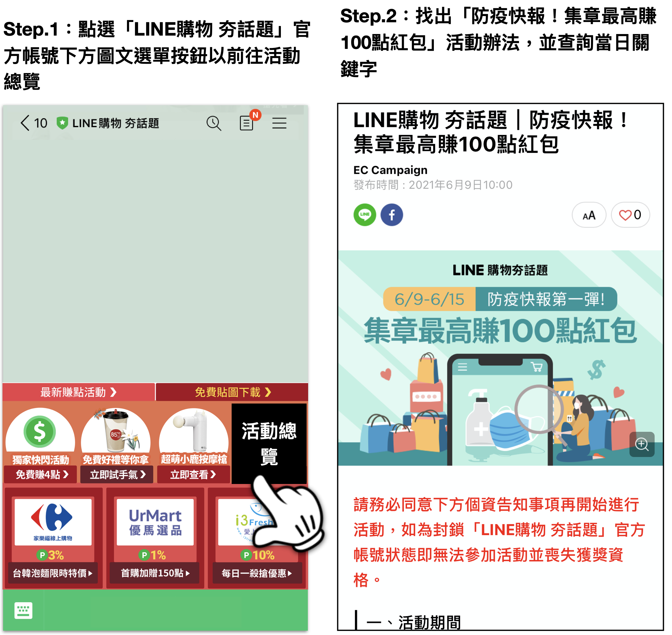
Task: Open keyboard icon in green bar
Action: click(23, 611)
